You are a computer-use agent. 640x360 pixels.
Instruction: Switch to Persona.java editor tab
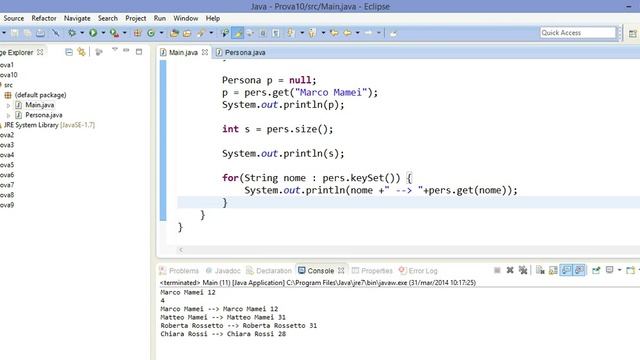point(241,52)
